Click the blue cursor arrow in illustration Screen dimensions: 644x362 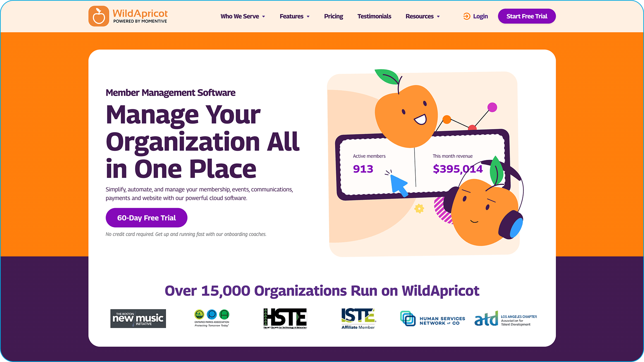[399, 185]
